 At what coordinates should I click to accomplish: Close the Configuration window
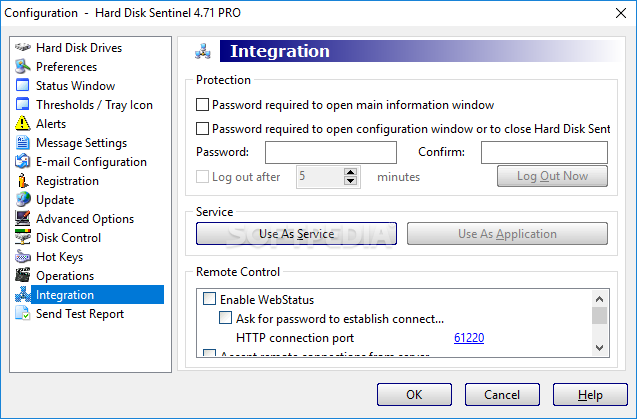621,13
